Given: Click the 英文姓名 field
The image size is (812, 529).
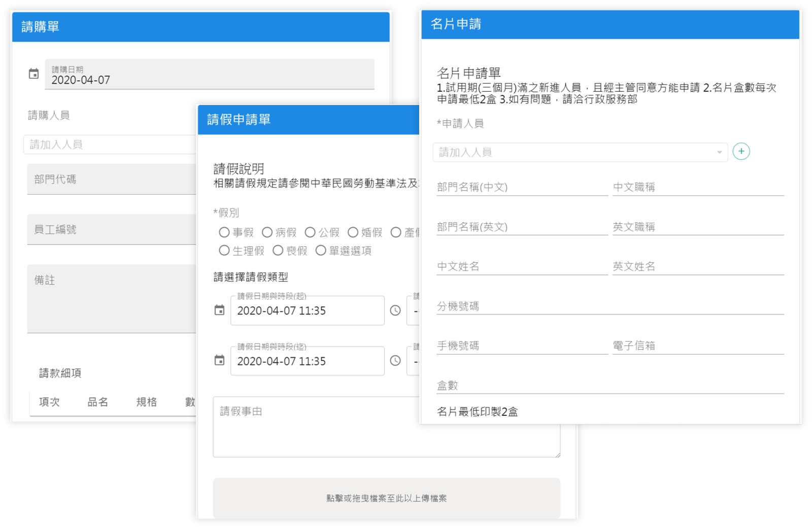Looking at the screenshot, I should 698,266.
